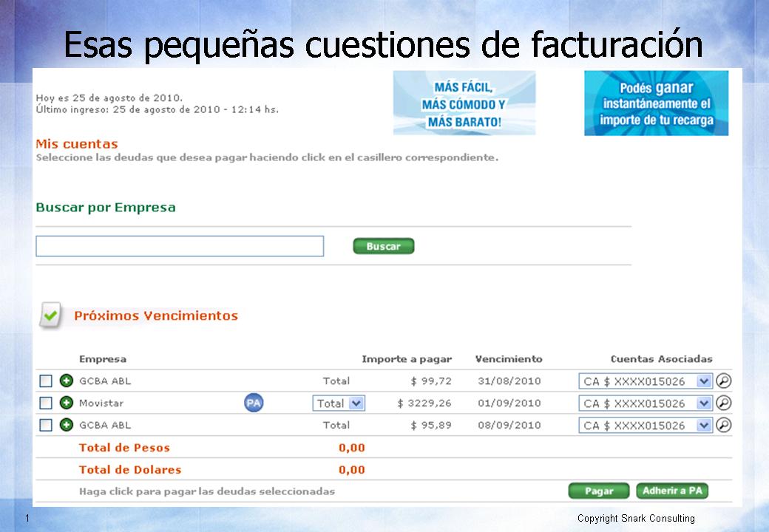
Task: Open the 'Podés ganar instantáneamente' recharge banner
Action: point(656,103)
